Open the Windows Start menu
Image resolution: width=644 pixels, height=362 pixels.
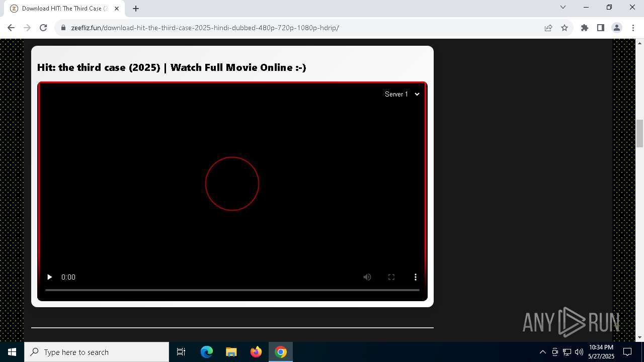[12, 352]
